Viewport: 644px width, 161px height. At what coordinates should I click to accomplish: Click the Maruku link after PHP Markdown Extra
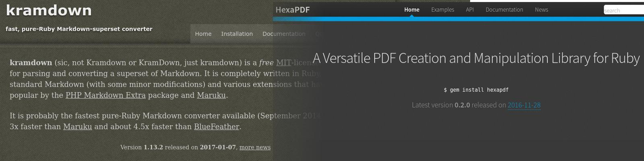click(x=211, y=95)
